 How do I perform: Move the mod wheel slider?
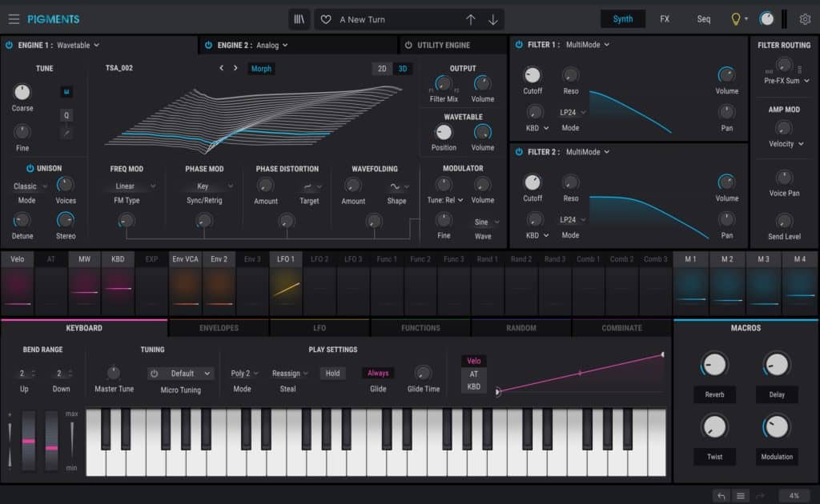(x=51, y=440)
